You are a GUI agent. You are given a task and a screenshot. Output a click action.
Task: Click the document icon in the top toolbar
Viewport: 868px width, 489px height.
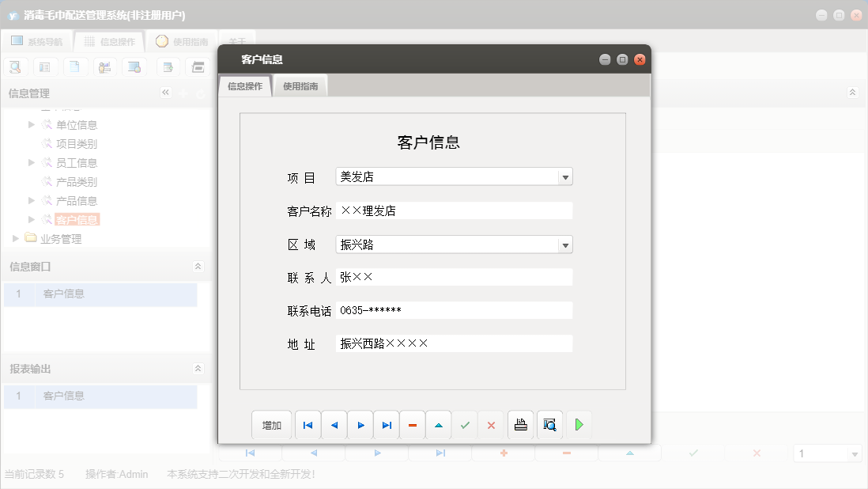pyautogui.click(x=75, y=66)
